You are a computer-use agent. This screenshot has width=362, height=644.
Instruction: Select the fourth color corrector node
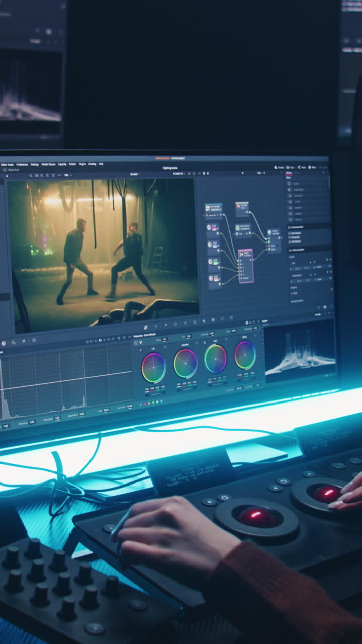(x=215, y=281)
